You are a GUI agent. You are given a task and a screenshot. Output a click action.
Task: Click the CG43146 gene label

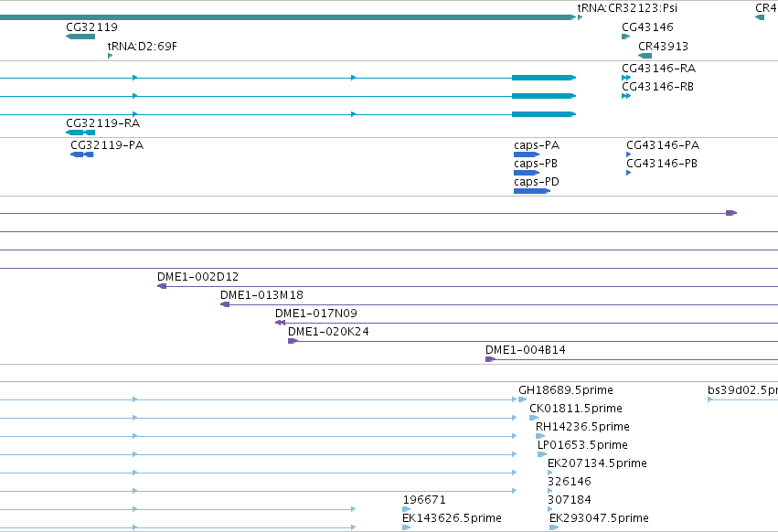click(x=647, y=27)
